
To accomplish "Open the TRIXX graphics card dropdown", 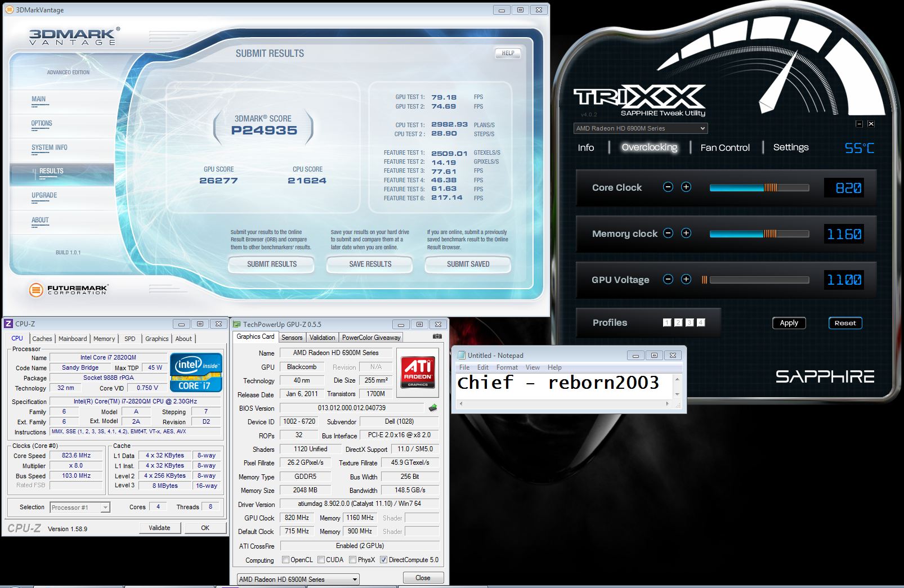I will click(x=641, y=128).
